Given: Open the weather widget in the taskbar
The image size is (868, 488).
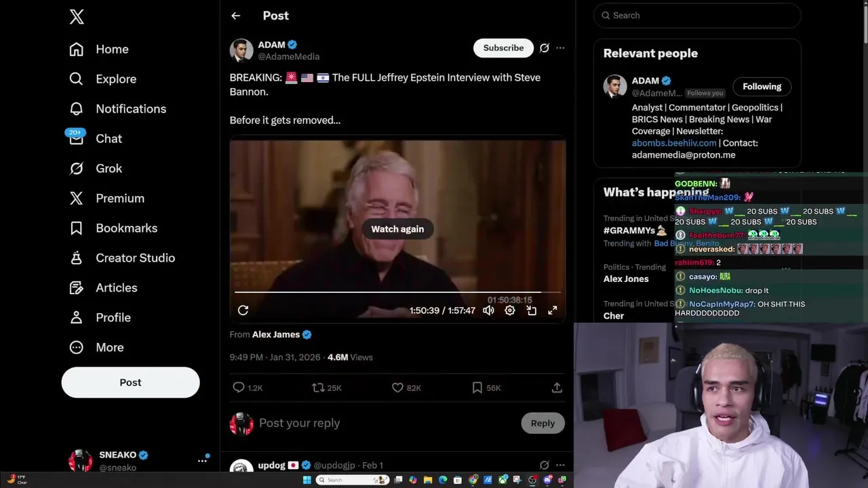Looking at the screenshot, I should coord(17,479).
